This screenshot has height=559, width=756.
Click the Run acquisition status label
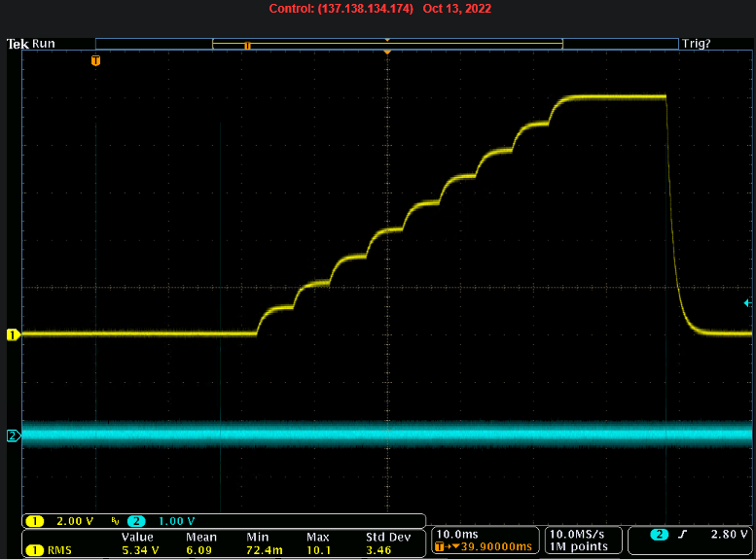point(44,44)
